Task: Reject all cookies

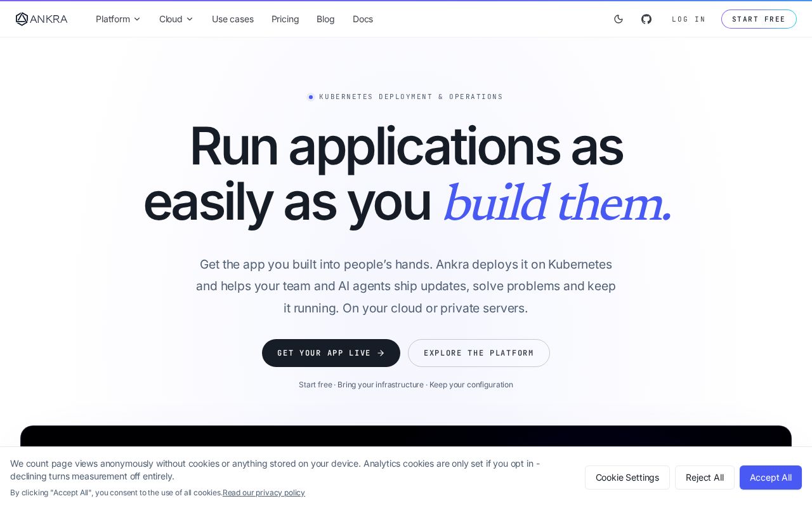Action: (705, 478)
